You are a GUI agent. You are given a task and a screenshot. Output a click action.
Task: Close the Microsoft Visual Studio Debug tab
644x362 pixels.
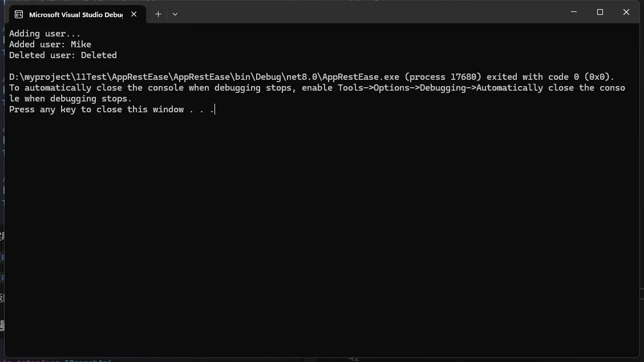pos(134,14)
